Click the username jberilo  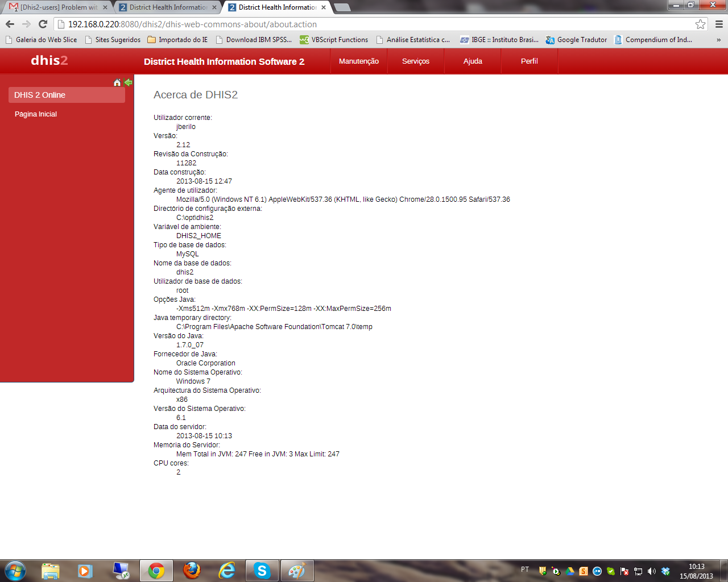point(186,127)
